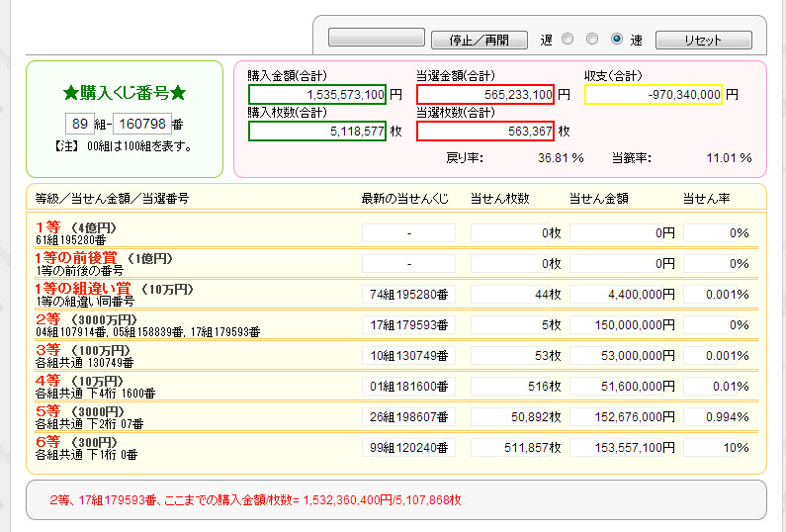
Task: Click the 当せん率 column header
Action: point(706,199)
